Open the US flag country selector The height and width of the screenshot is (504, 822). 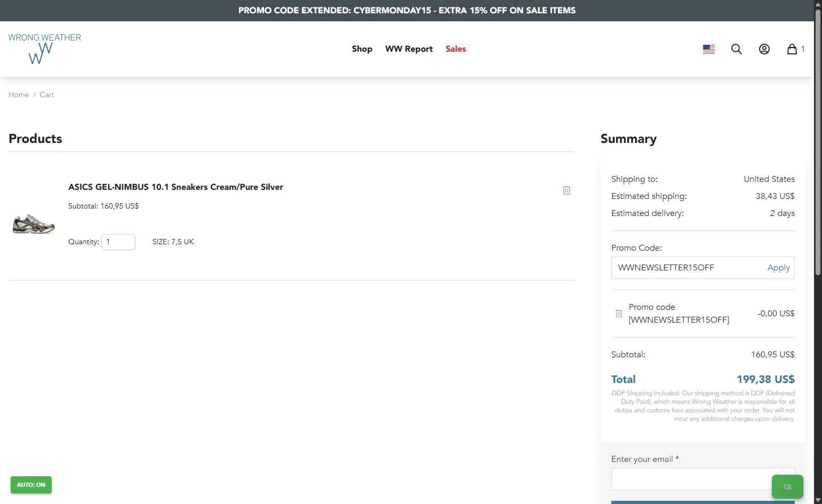[709, 49]
